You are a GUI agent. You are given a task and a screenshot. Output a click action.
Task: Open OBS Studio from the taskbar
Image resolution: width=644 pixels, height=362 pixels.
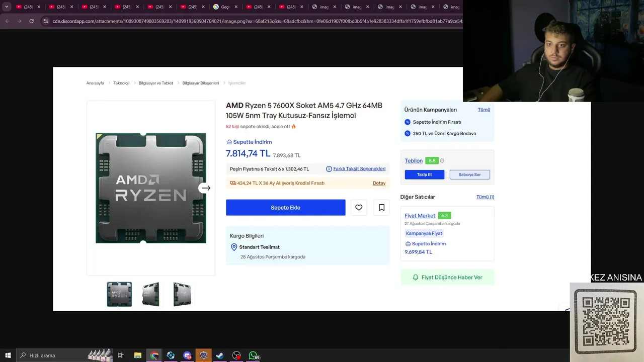pyautogui.click(x=236, y=355)
